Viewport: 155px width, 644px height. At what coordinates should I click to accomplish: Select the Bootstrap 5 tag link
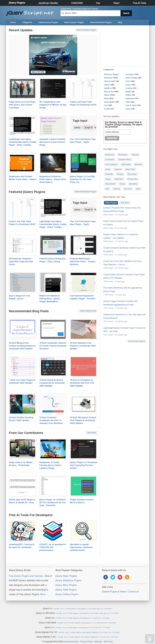click(x=110, y=155)
